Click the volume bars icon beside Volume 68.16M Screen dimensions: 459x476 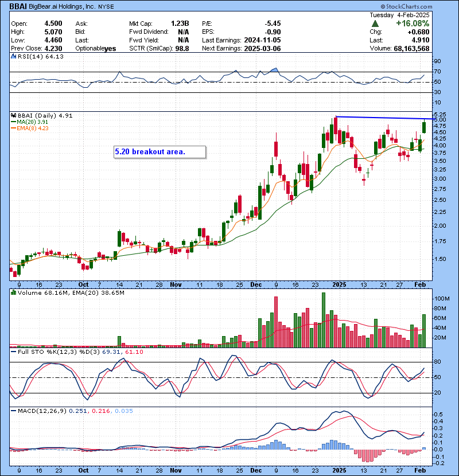pos(13,292)
